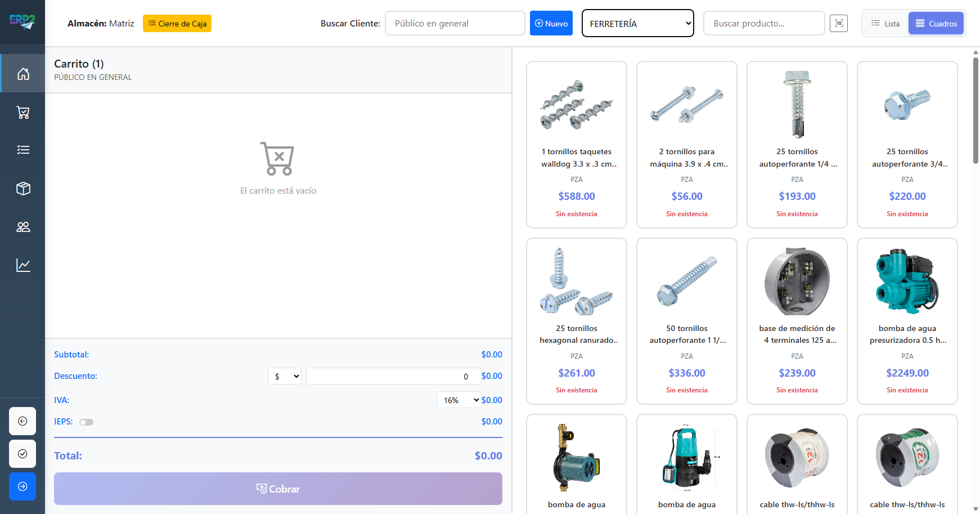
Task: Open the customers people sidebar icon
Action: (x=23, y=227)
